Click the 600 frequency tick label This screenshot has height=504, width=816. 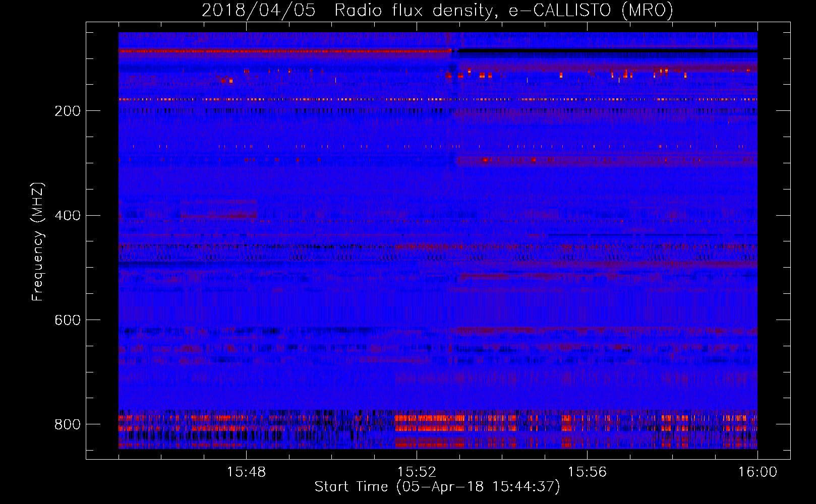(68, 320)
